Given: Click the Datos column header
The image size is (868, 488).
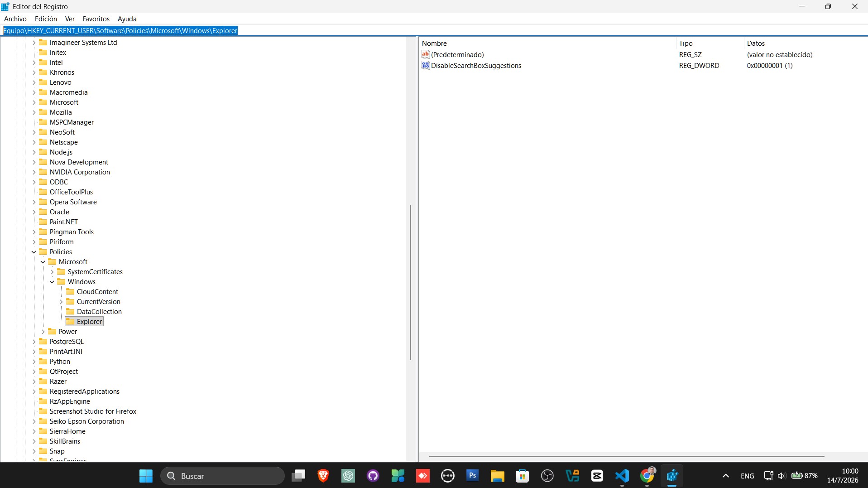Looking at the screenshot, I should [x=806, y=43].
